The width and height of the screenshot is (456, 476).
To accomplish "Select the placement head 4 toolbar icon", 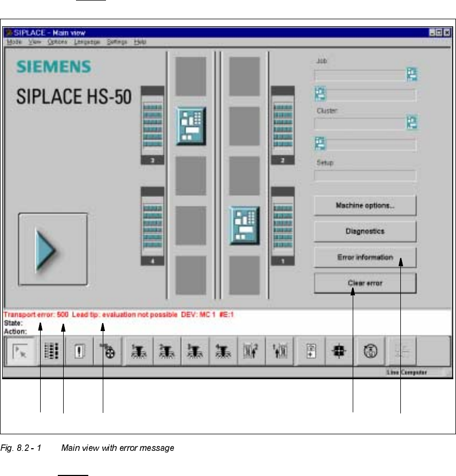I will click(x=223, y=351).
